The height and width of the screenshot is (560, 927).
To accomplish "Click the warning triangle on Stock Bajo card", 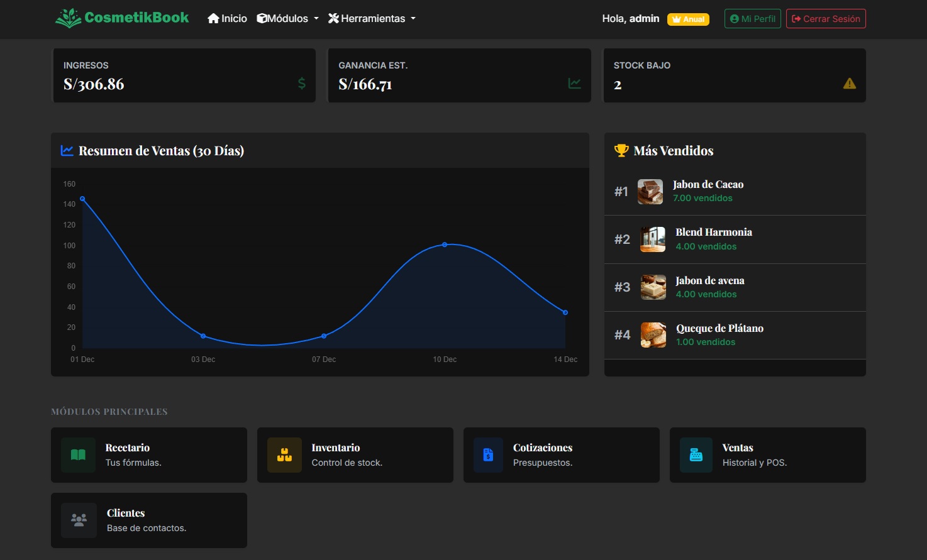I will tap(850, 82).
